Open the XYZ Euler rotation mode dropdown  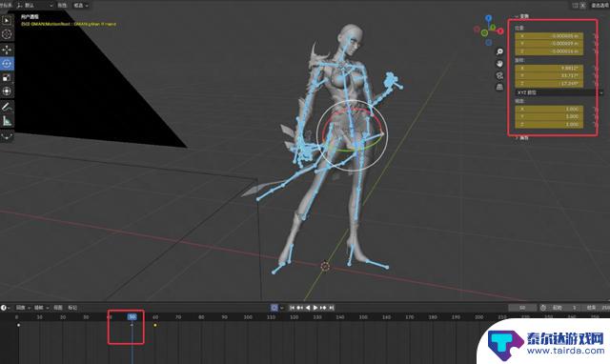click(559, 92)
